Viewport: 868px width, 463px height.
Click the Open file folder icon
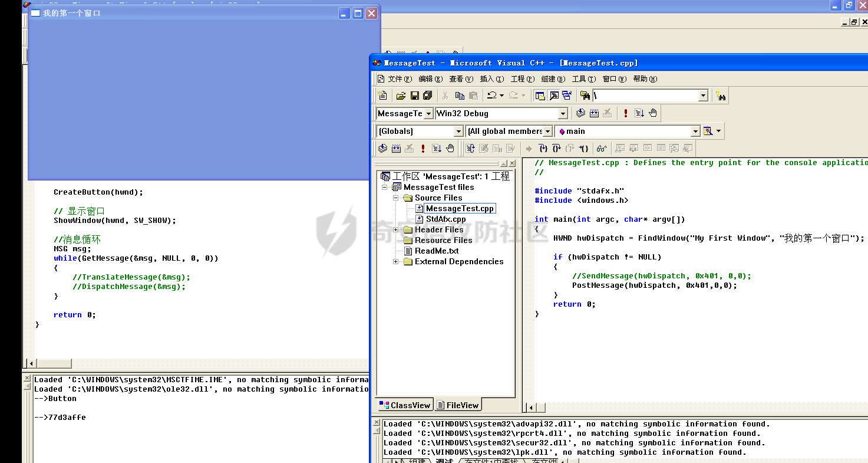[401, 96]
